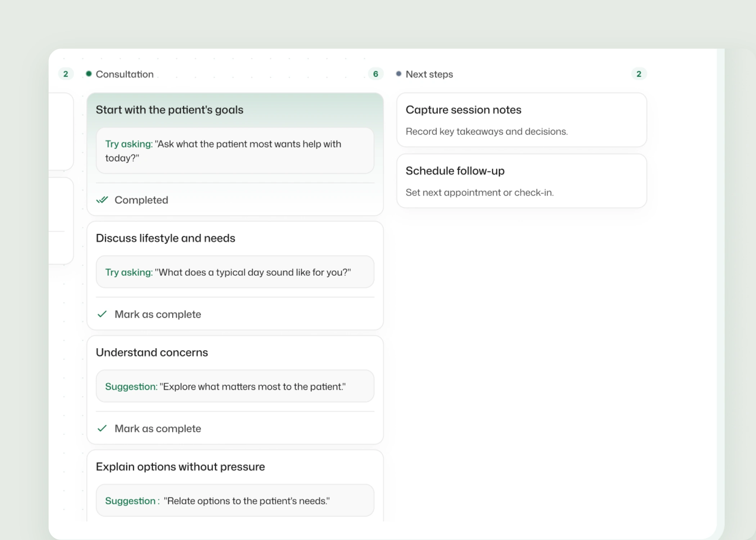The image size is (756, 540).
Task: Click text "Record key takeaways and decisions."
Action: point(487,131)
